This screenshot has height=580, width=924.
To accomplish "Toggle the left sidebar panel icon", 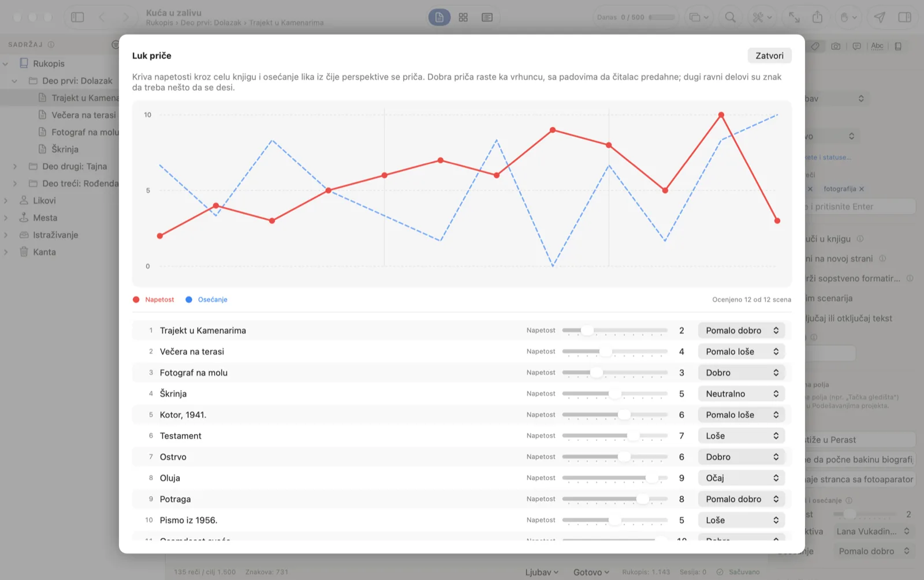I will tap(77, 17).
